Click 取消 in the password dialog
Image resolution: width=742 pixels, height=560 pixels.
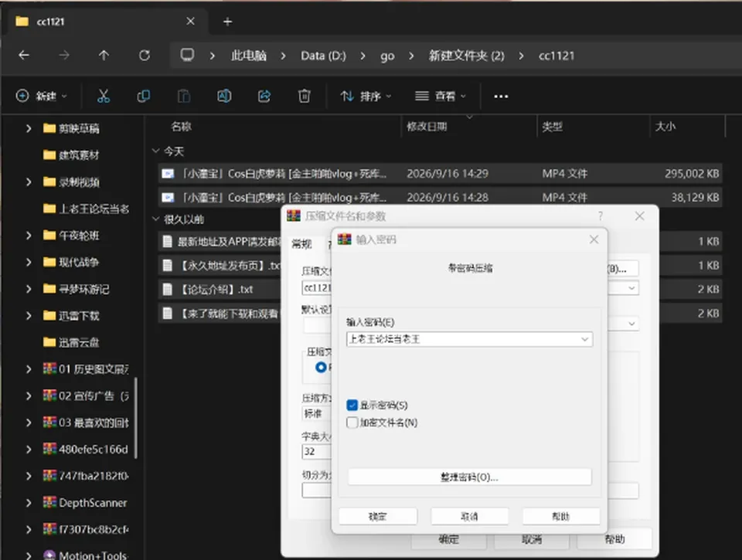tap(469, 517)
